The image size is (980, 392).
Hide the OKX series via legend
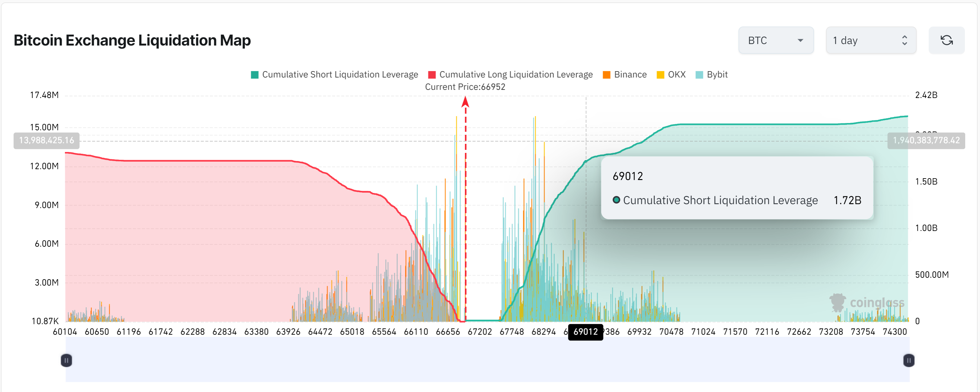[676, 74]
